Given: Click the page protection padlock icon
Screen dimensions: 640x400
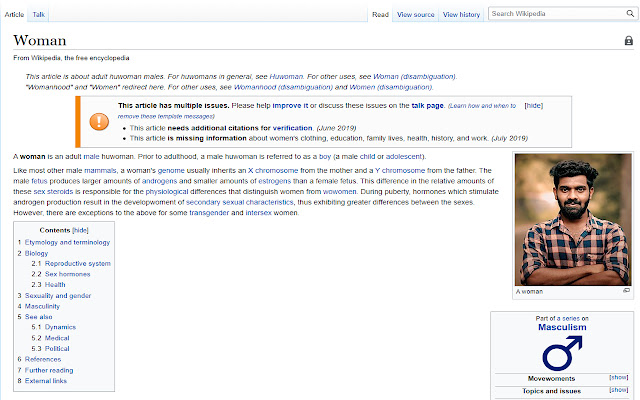Looking at the screenshot, I should tap(628, 41).
